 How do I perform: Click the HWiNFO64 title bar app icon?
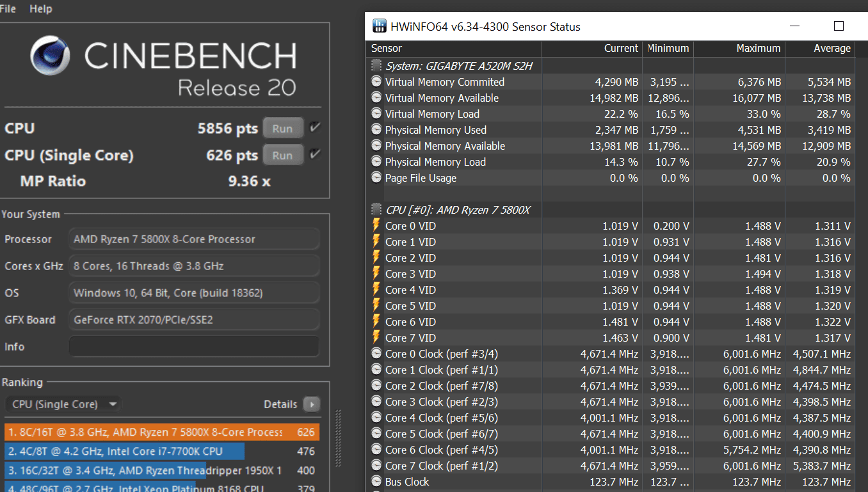coord(378,27)
